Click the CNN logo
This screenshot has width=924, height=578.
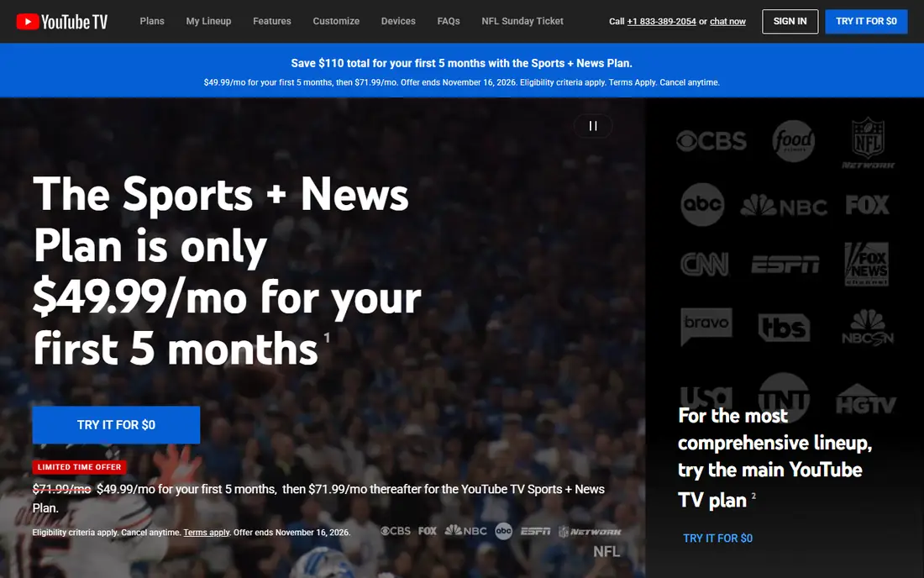point(705,265)
